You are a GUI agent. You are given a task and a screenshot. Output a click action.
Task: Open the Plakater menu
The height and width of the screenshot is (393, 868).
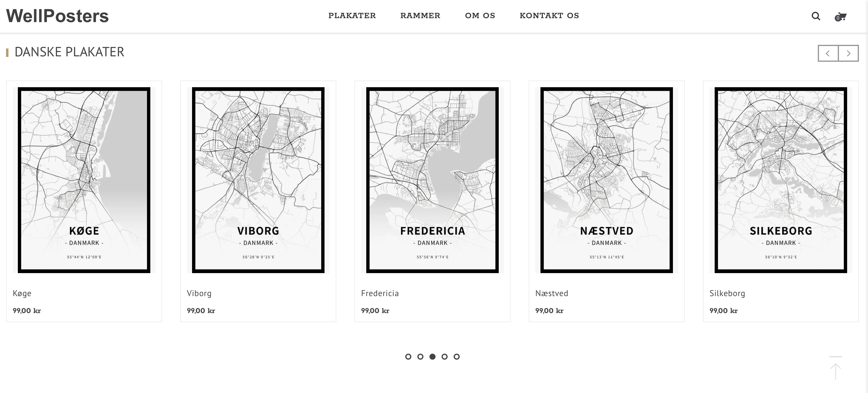click(352, 15)
